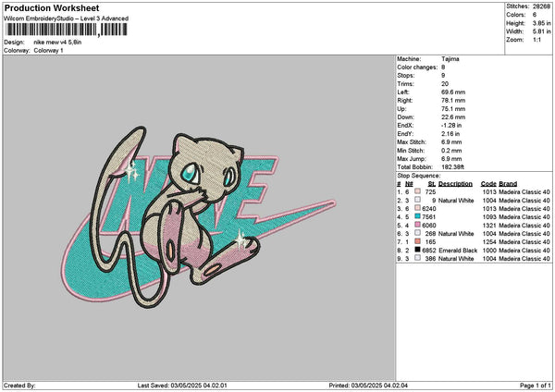The width and height of the screenshot is (555, 392).
Task: Click the Right value 78.1 mm
Action: coord(453,101)
